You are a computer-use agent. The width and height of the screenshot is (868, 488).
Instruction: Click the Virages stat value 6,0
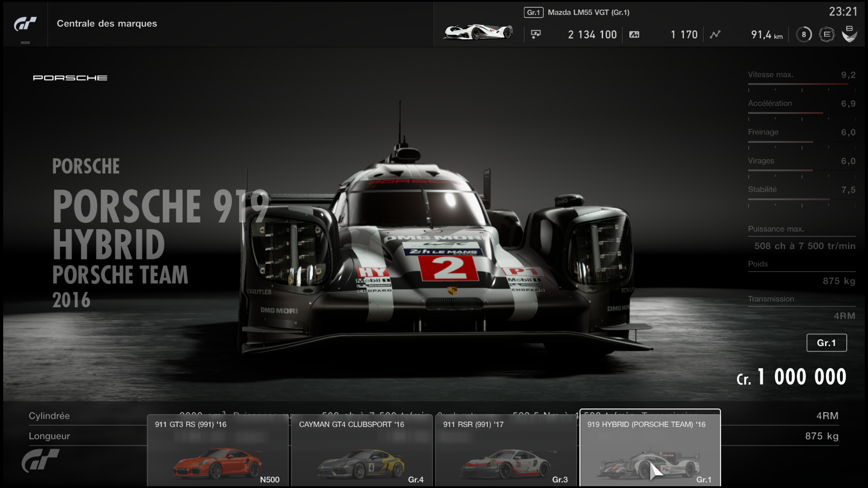(x=848, y=161)
